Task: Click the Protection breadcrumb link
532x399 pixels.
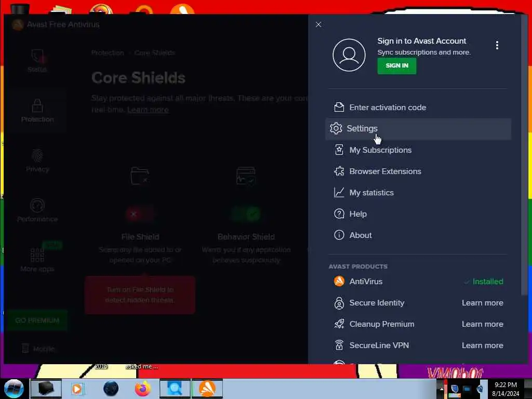Action: point(108,53)
